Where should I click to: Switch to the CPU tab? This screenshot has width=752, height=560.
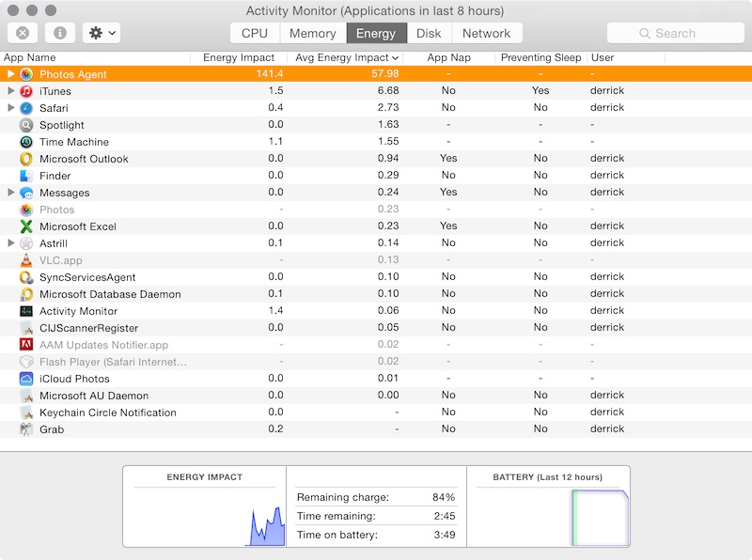point(254,33)
